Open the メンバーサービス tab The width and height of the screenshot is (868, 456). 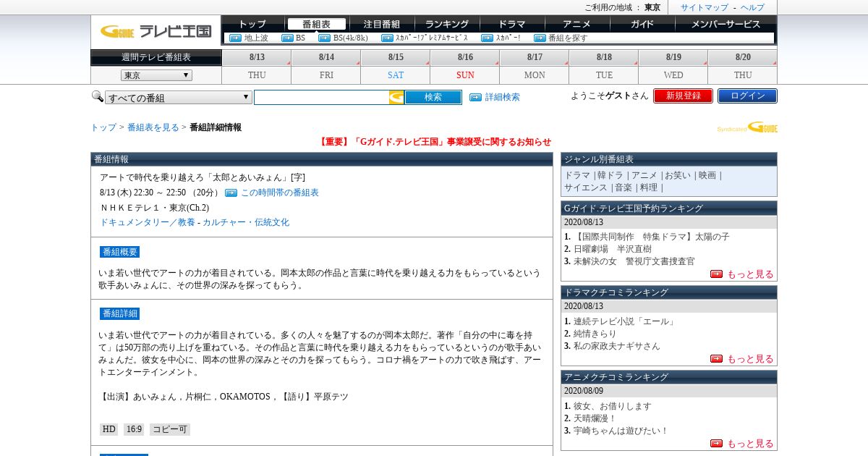click(x=726, y=24)
